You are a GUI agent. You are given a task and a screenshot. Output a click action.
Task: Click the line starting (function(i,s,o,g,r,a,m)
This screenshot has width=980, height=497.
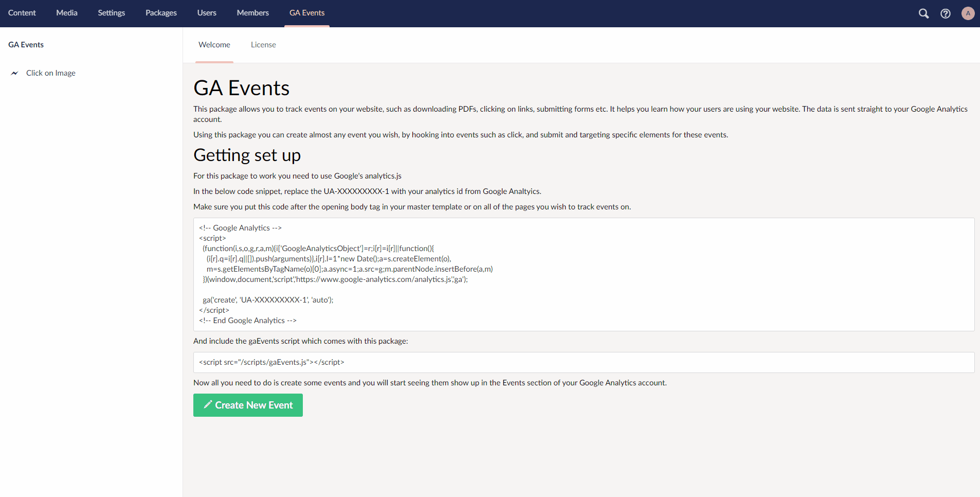point(318,248)
